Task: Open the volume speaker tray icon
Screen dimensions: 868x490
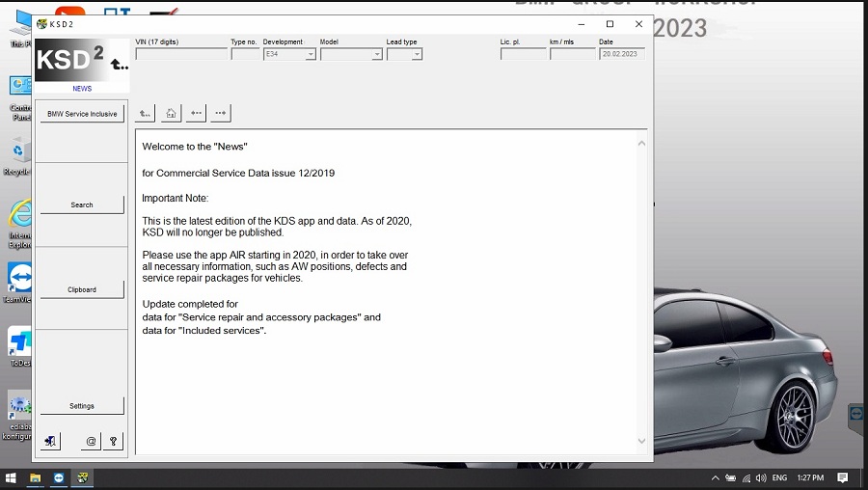Action: click(761, 477)
